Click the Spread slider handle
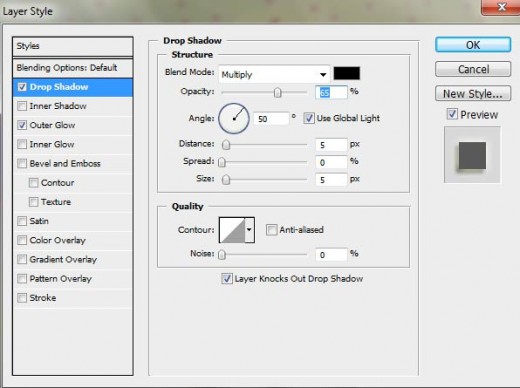Screen dimensions: 520x388 222,162
